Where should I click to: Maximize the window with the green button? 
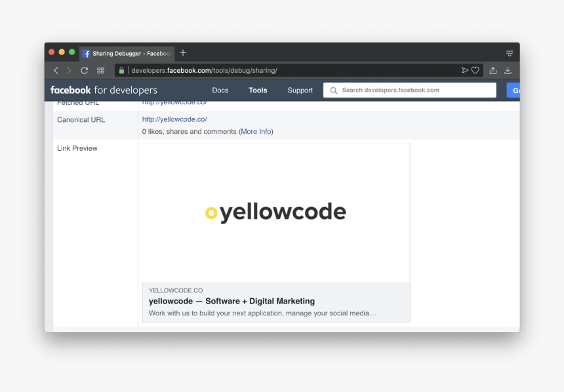point(72,52)
